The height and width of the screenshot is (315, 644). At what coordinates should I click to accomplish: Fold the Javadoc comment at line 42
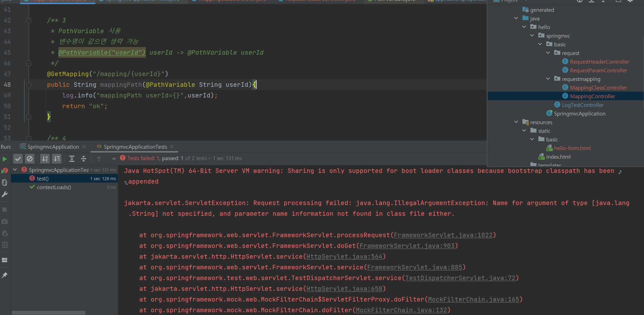click(x=29, y=20)
